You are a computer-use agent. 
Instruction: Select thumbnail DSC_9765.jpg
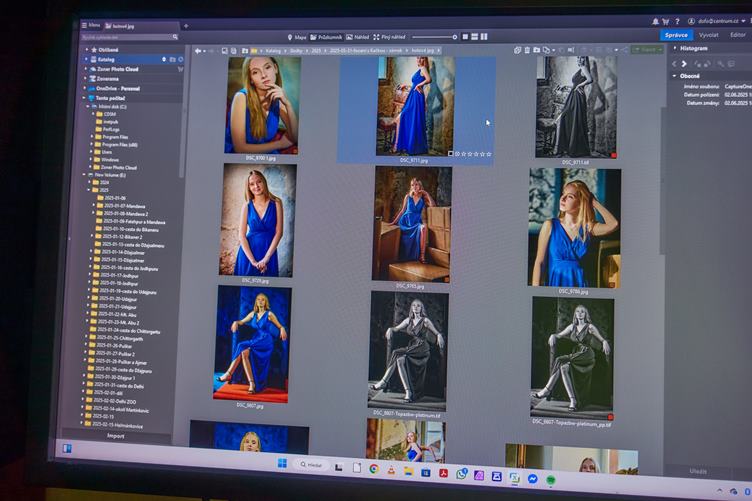click(x=411, y=224)
